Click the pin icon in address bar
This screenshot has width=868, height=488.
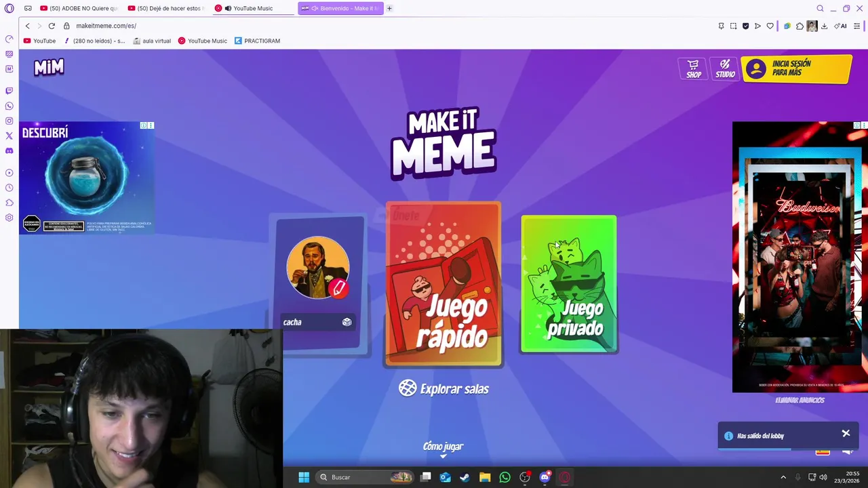(x=721, y=26)
